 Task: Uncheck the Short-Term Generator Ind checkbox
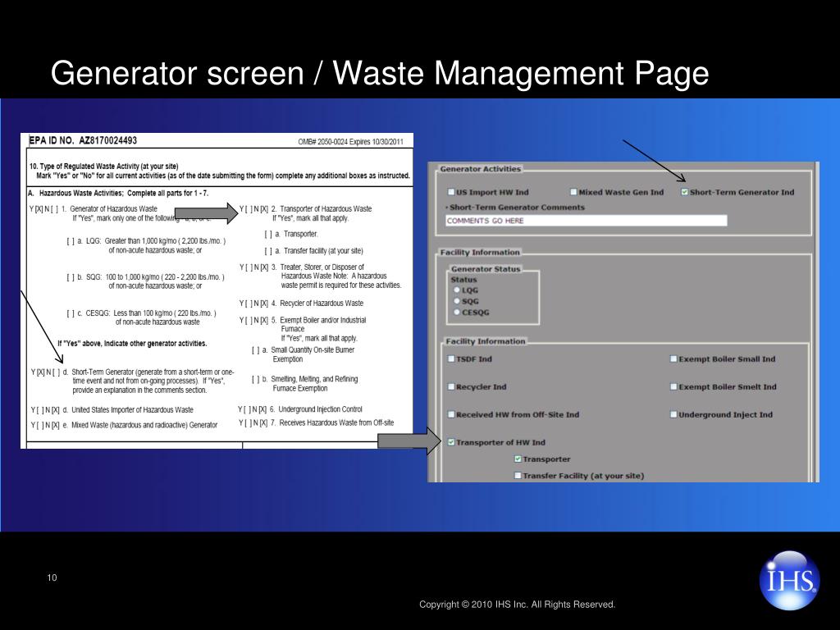coord(685,192)
